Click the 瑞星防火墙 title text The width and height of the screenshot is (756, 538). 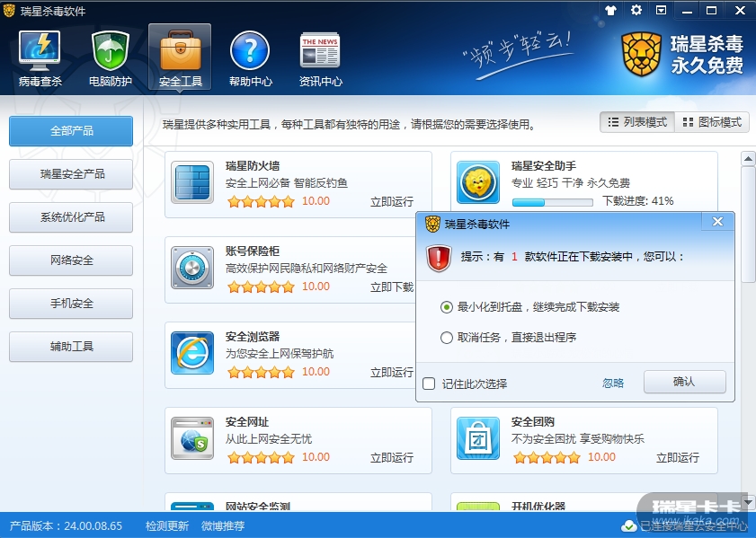[x=253, y=166]
